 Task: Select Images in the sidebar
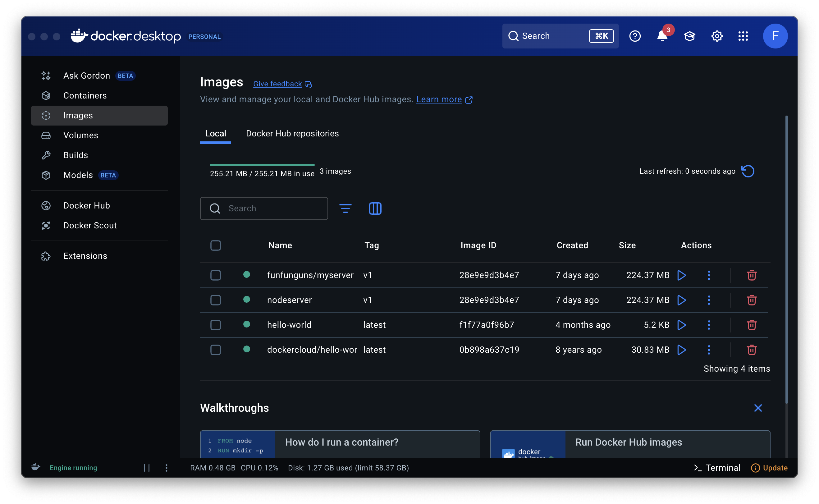click(x=99, y=116)
